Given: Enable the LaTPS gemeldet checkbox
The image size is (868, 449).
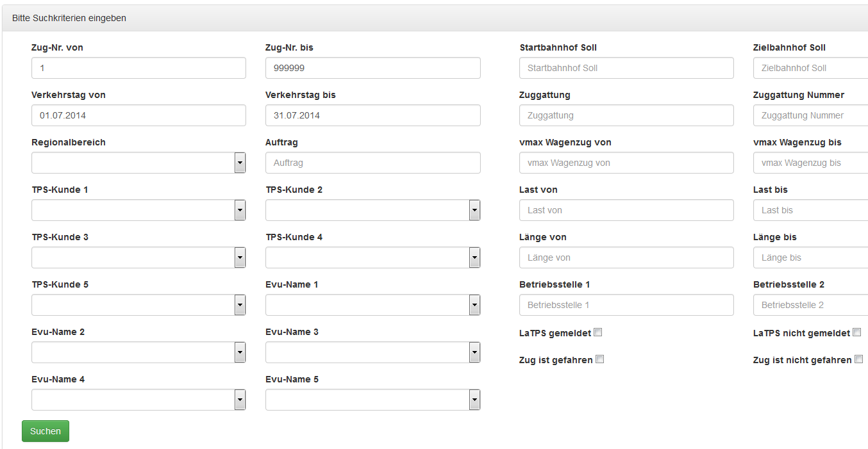Looking at the screenshot, I should 598,332.
